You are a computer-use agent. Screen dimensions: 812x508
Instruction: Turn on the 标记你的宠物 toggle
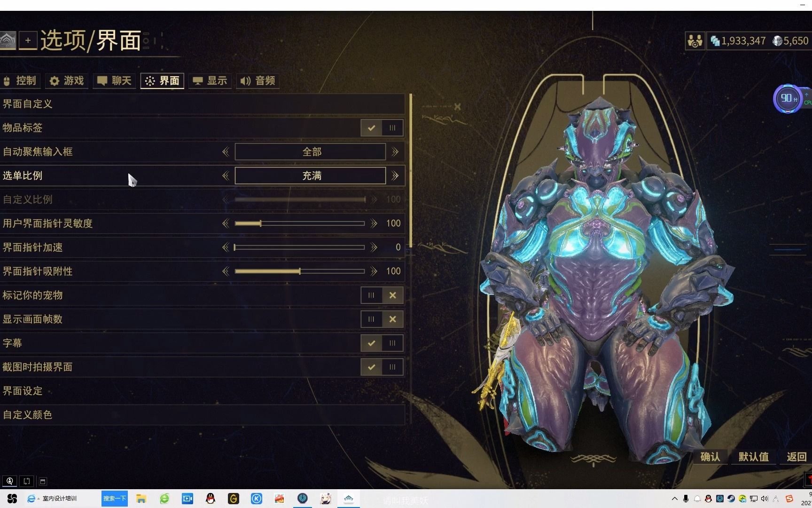(x=371, y=295)
